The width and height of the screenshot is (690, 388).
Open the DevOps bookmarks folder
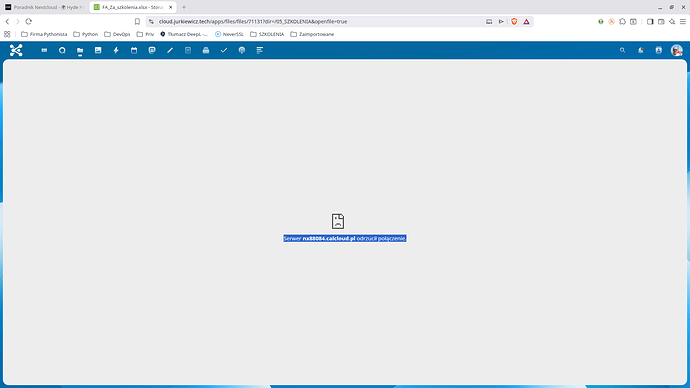click(x=117, y=34)
